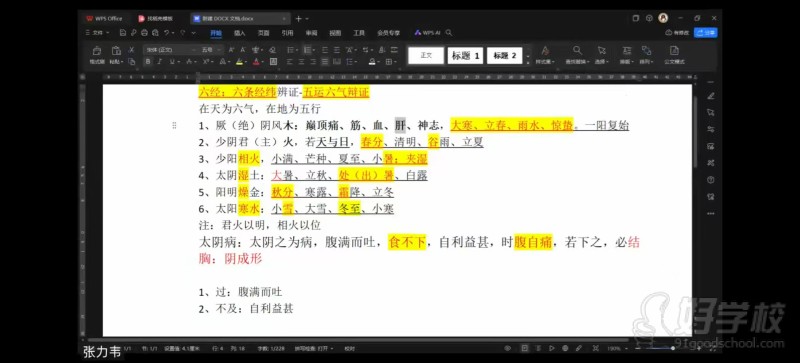800x363 pixels.
Task: Click the red font color button
Action: [x=256, y=62]
